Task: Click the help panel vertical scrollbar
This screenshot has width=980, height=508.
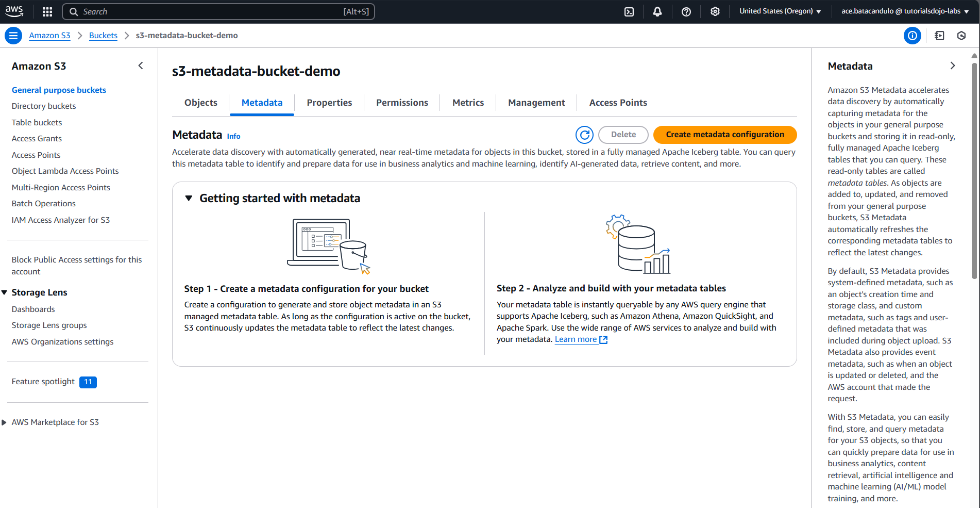Action: 974,170
